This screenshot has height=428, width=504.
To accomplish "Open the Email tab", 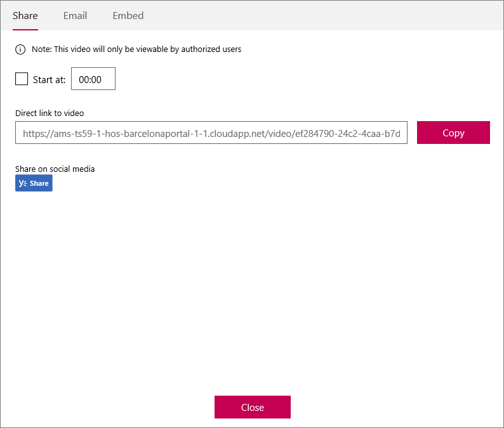I will 75,16.
